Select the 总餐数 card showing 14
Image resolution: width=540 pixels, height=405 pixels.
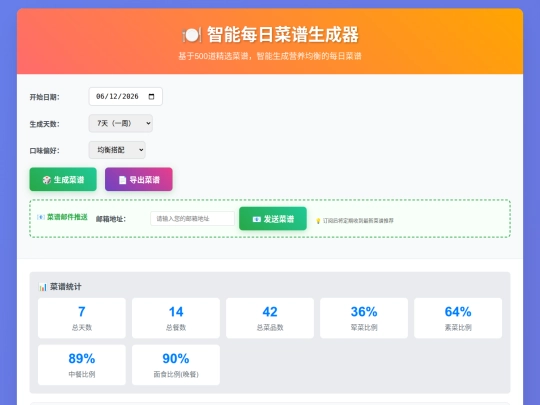point(176,318)
